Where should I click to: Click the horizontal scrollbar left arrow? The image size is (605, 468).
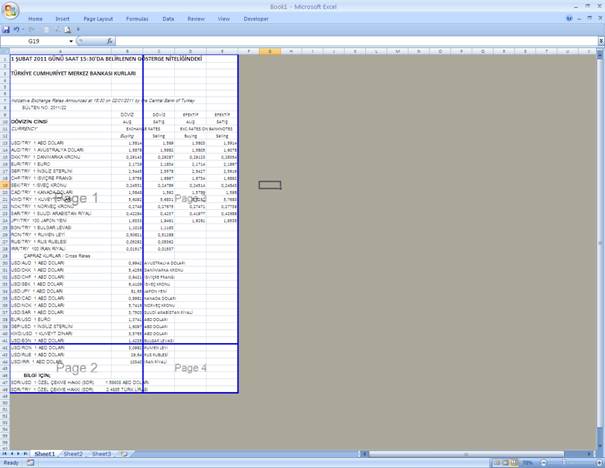pyautogui.click(x=364, y=454)
